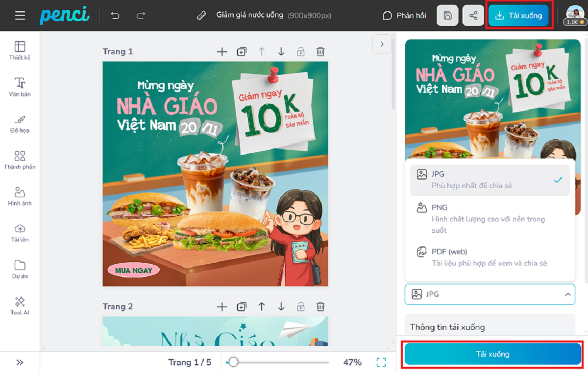Toggle lock on Trang 1

(300, 51)
